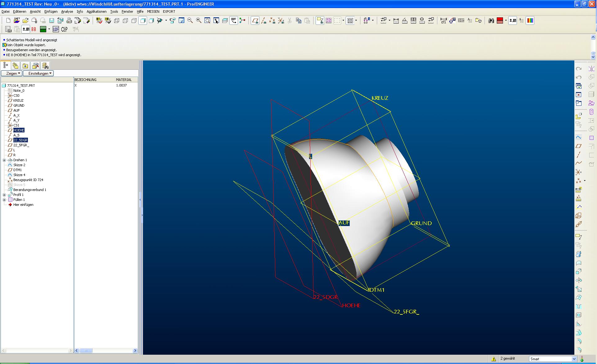Click the Print icon in toolbar
Viewport: 597px width, 364px height.
click(x=69, y=20)
